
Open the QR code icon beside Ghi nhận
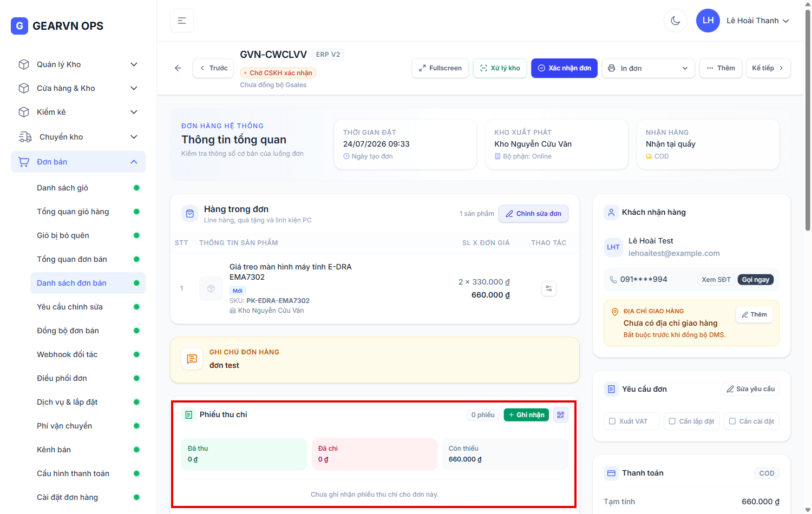560,415
